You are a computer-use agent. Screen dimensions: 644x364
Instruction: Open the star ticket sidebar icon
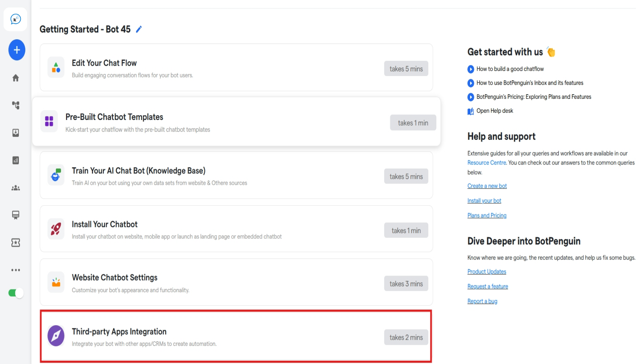(16, 243)
